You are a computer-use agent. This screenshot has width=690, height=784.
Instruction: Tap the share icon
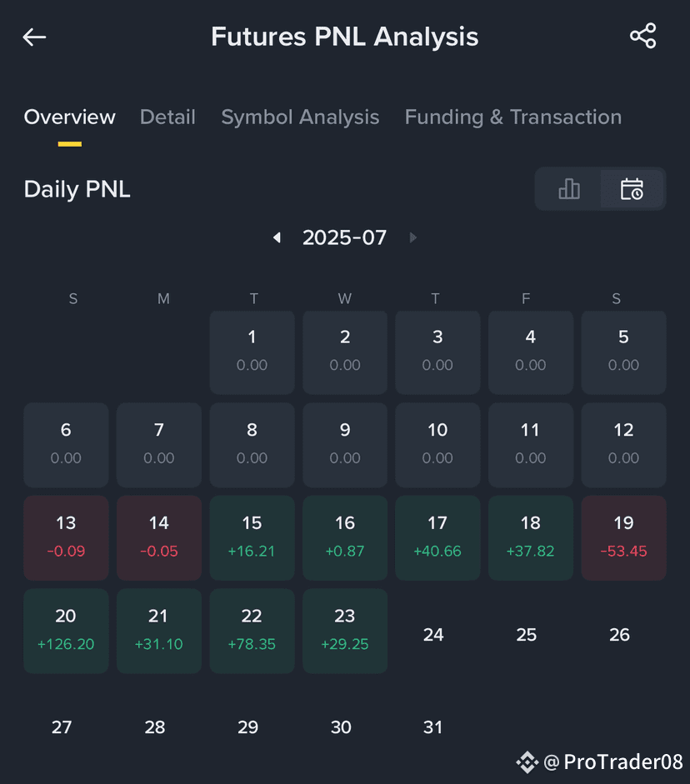pos(643,36)
